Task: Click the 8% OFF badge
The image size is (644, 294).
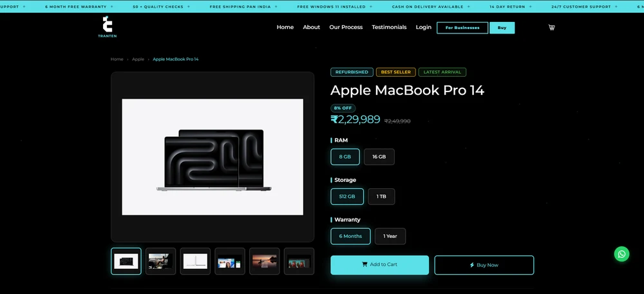Action: pos(343,108)
